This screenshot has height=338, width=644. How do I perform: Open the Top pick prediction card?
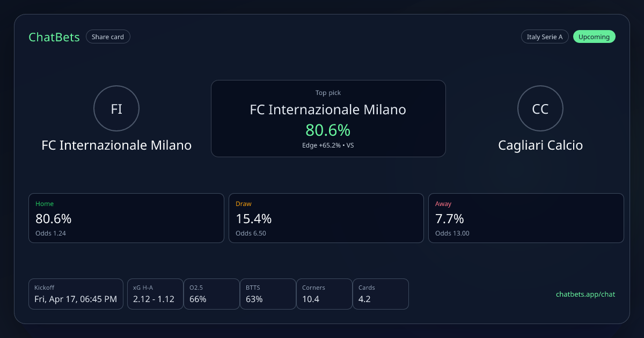coord(328,118)
